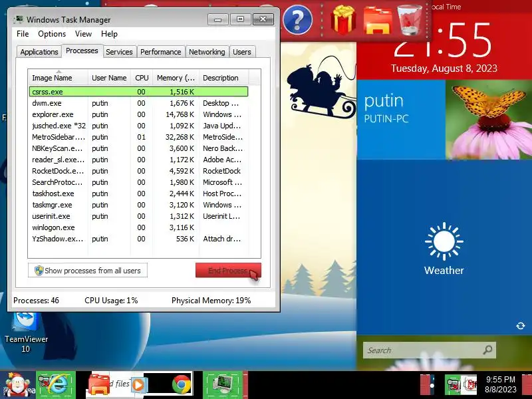Viewport: 532px width, 399px height.
Task: Open Help menu in Task Manager
Action: [109, 34]
